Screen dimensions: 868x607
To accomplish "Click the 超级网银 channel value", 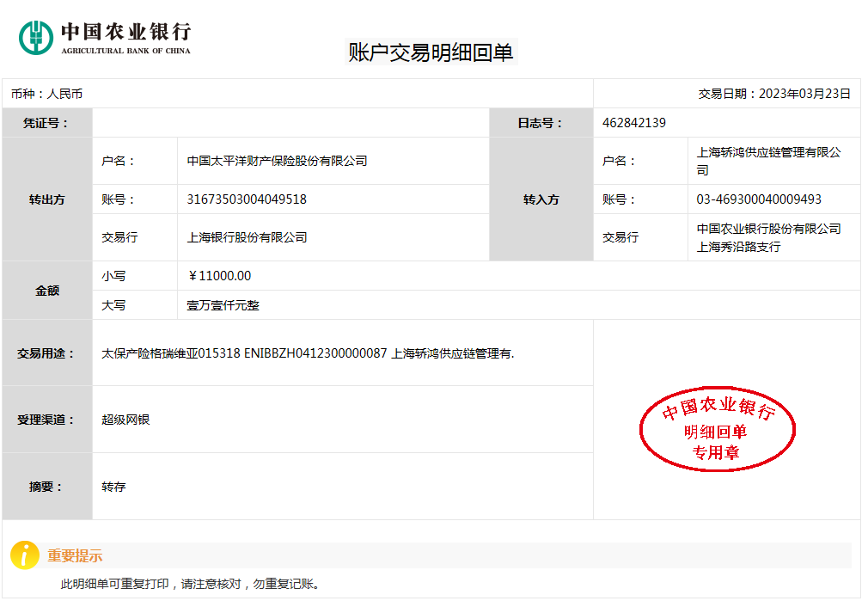I will click(x=125, y=420).
